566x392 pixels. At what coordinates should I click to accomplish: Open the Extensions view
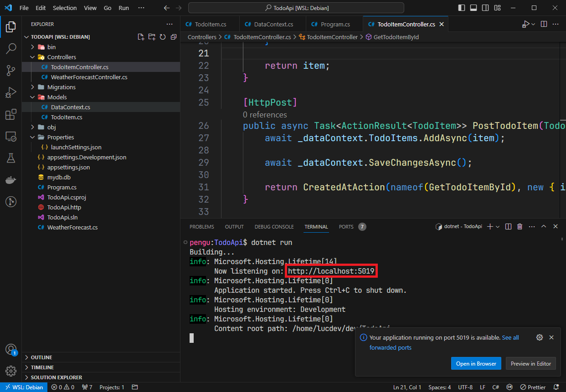tap(11, 114)
